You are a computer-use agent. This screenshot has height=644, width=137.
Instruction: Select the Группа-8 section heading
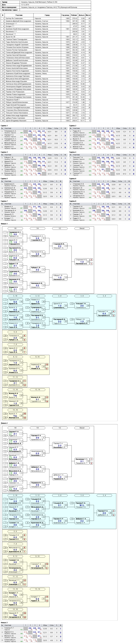point(73,201)
